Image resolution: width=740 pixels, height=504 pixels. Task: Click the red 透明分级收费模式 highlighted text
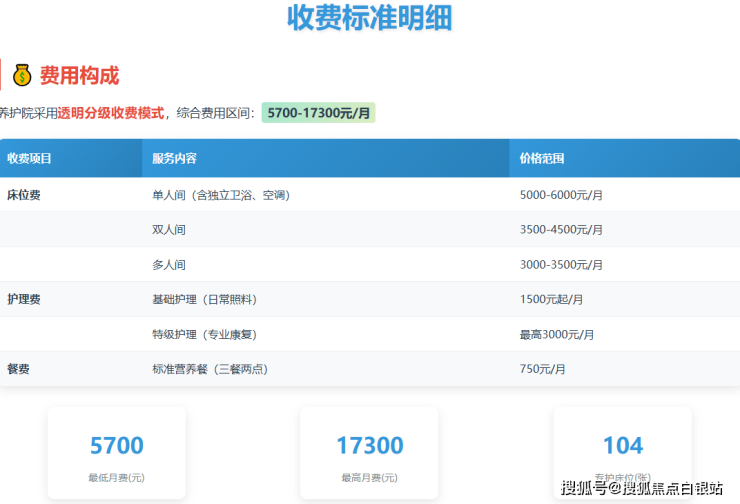(110, 113)
